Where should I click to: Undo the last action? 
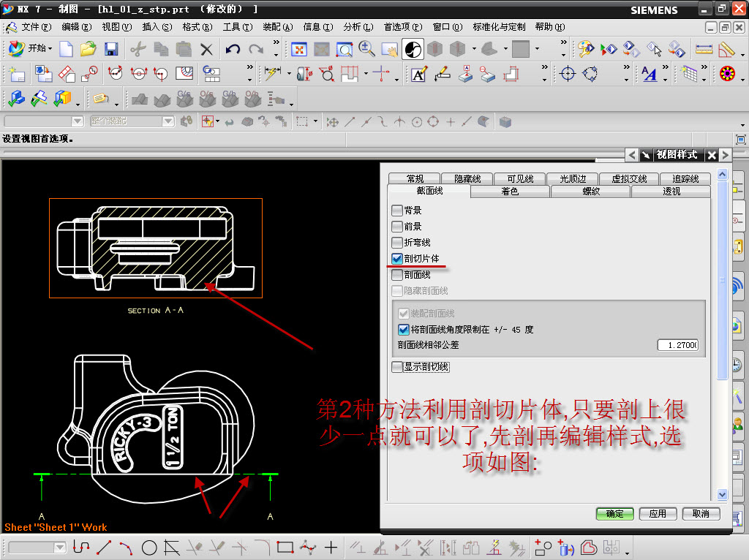tap(233, 49)
